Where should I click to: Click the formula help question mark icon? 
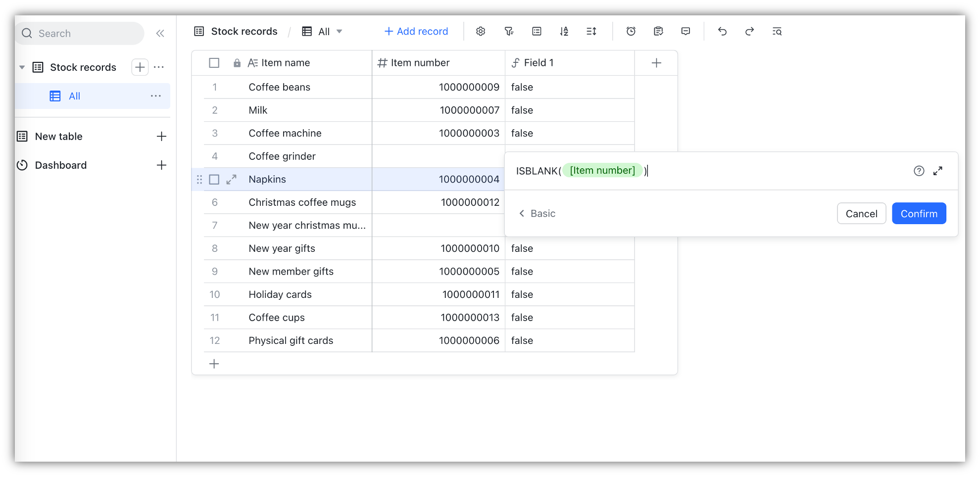coord(919,171)
